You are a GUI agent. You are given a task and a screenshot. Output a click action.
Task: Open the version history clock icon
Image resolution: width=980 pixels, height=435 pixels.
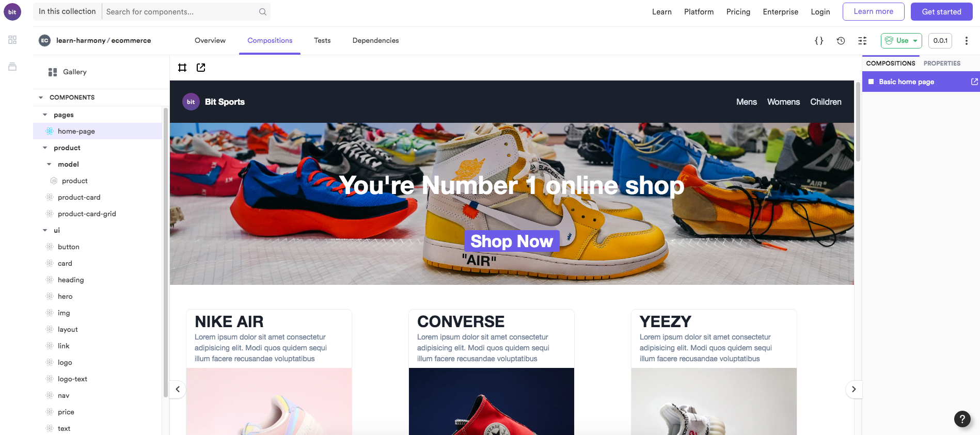(841, 41)
